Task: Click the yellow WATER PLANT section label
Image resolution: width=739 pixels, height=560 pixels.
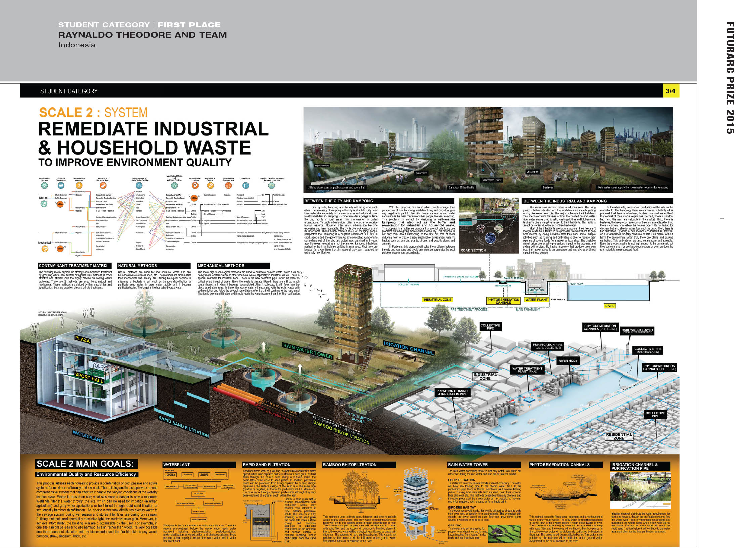Action: pos(536,300)
